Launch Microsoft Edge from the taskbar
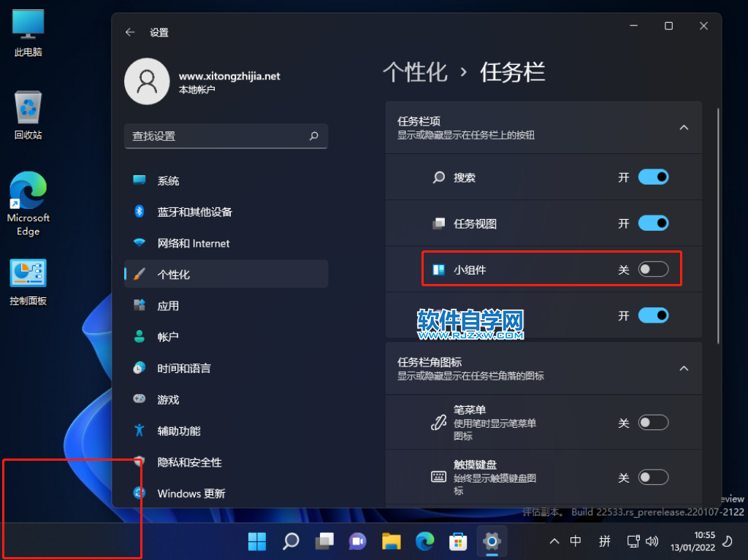Viewport: 748px width, 560px height. pyautogui.click(x=424, y=542)
